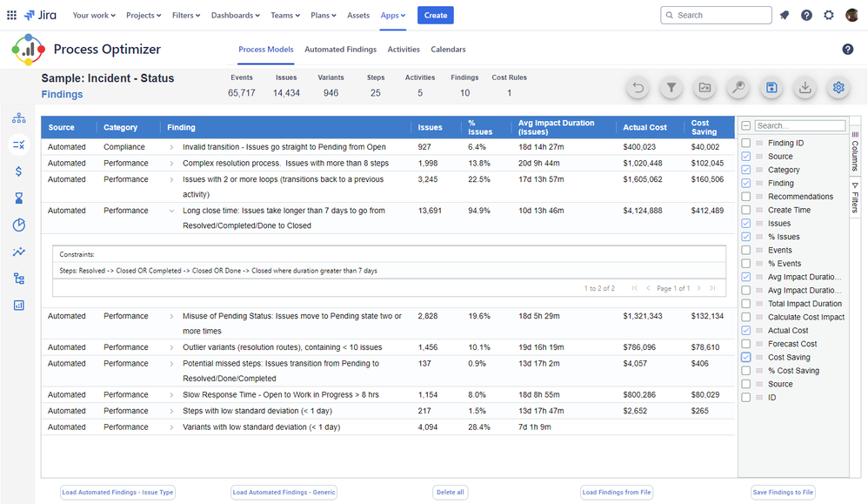
Task: Open the pie chart view in sidebar
Action: (19, 225)
